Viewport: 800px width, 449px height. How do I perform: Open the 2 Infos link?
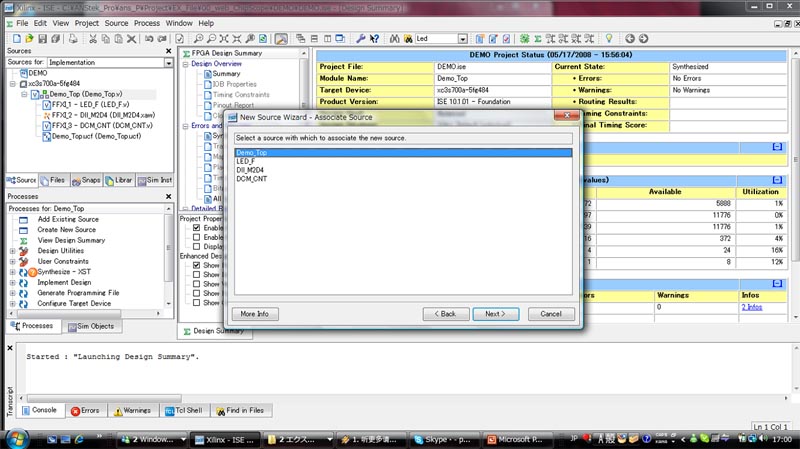coord(752,307)
